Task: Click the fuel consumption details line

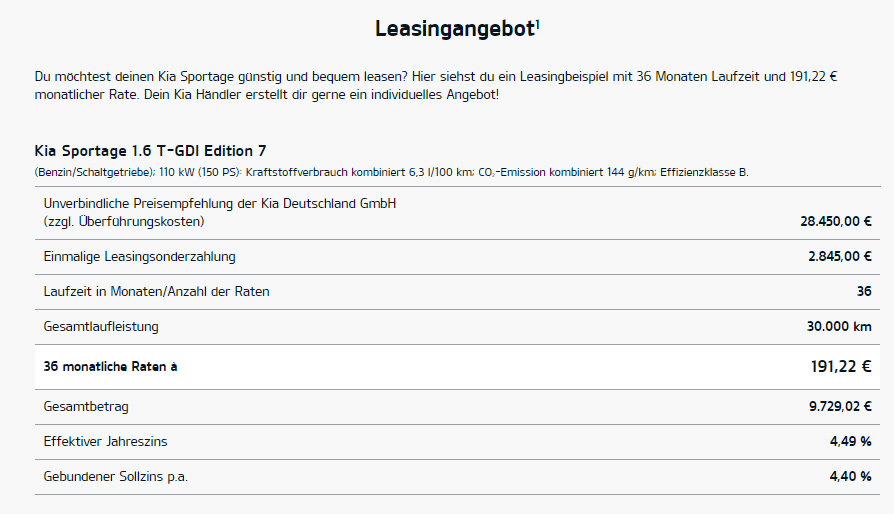Action: click(x=391, y=172)
